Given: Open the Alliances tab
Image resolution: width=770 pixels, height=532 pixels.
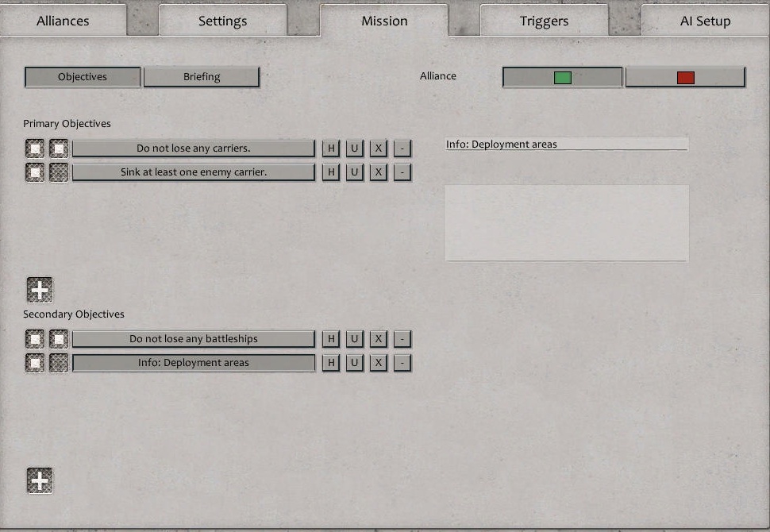Looking at the screenshot, I should (x=63, y=21).
